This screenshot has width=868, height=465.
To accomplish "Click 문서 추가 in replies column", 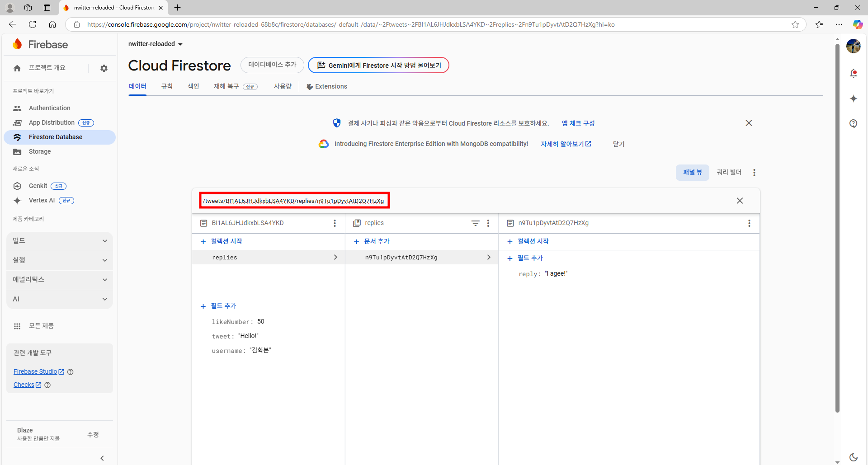I will pos(372,241).
